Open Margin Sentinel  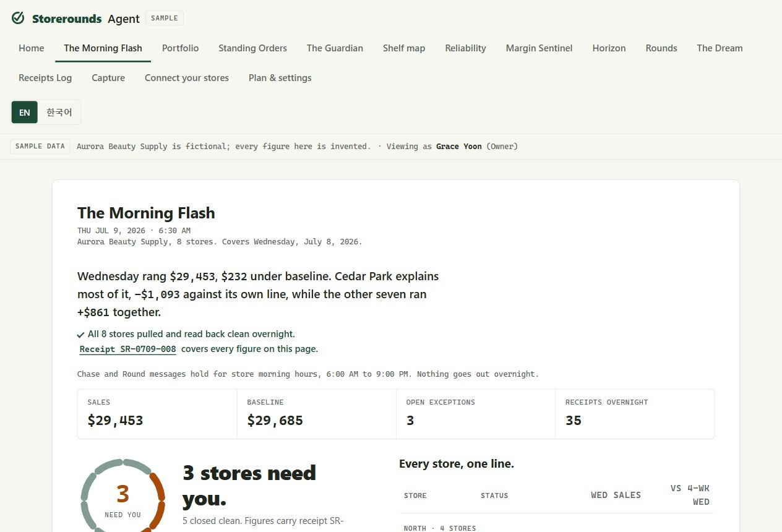539,48
